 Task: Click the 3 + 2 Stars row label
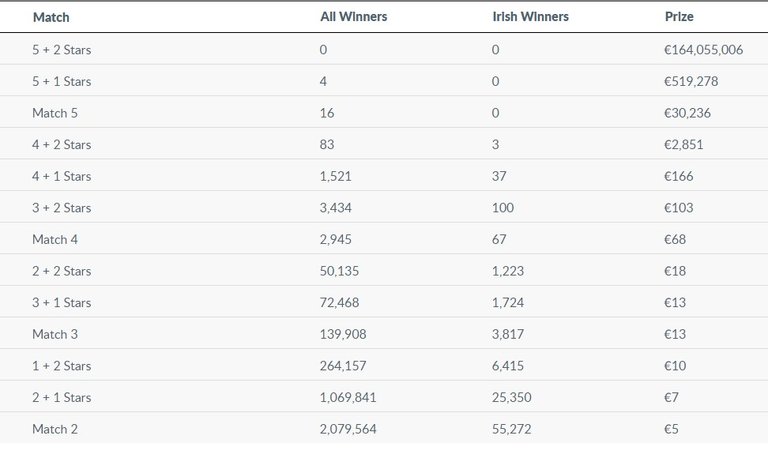62,208
